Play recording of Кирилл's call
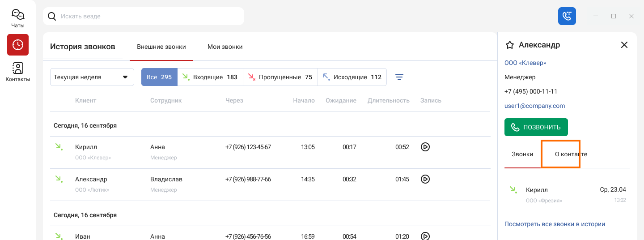The image size is (644, 240). tap(425, 147)
